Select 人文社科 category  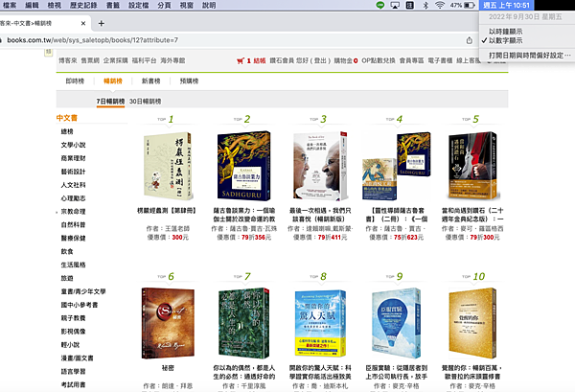coord(74,185)
